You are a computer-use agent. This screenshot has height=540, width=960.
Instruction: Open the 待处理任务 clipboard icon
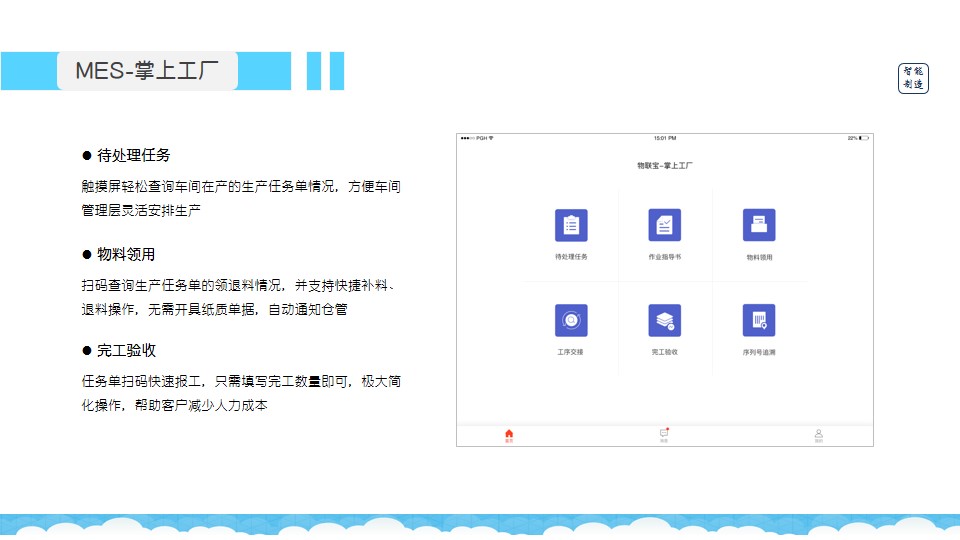pos(571,225)
